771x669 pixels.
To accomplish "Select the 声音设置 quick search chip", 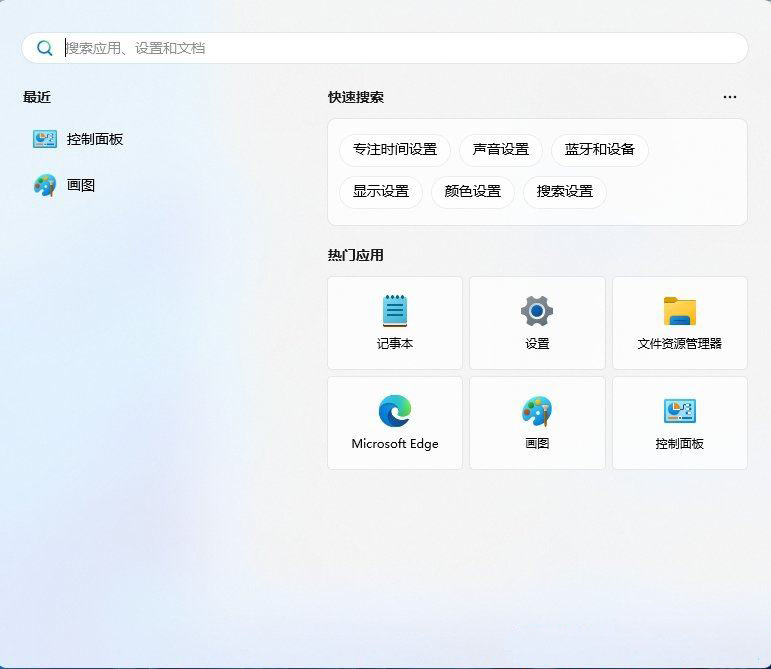I will coord(501,149).
